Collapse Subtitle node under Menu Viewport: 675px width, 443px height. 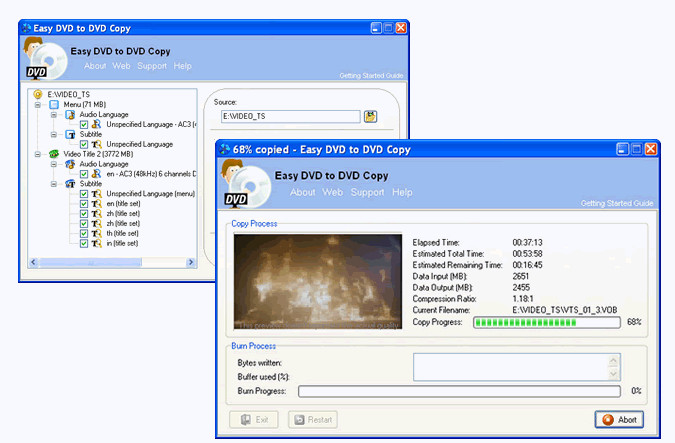(54, 134)
